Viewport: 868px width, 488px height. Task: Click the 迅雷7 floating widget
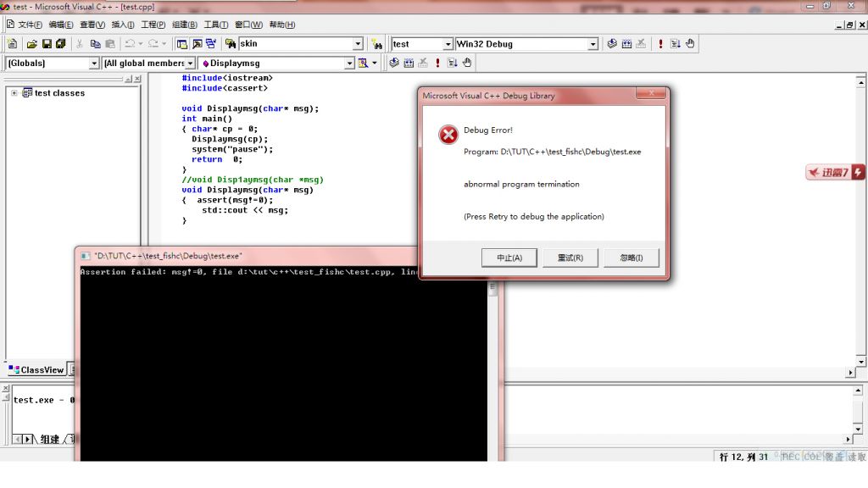click(x=834, y=173)
